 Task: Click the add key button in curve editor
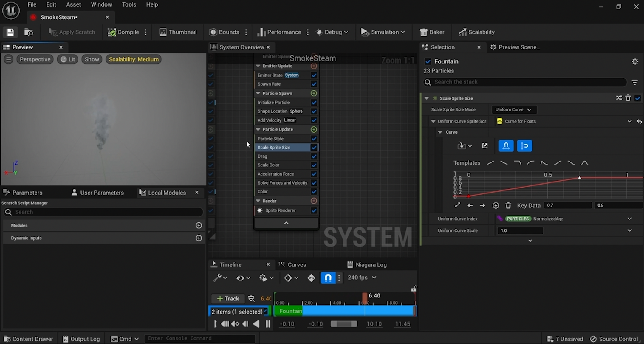(496, 205)
